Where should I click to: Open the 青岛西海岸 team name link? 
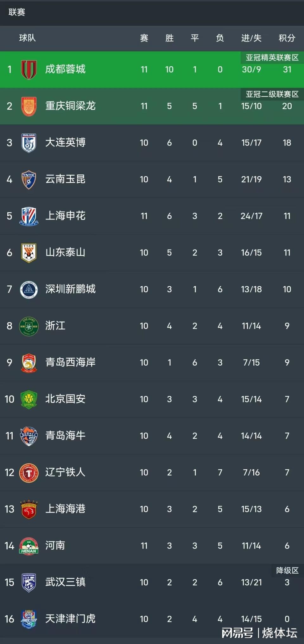tap(70, 362)
